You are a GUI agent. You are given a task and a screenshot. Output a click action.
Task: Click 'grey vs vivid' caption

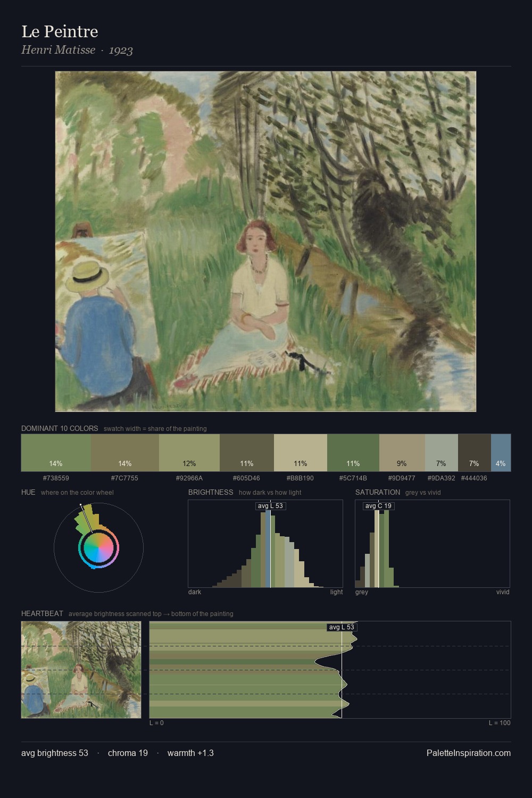click(423, 493)
